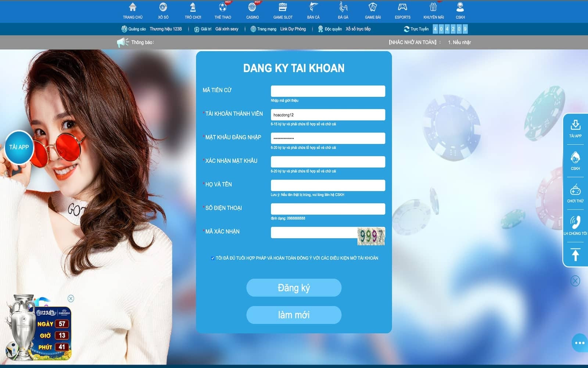The width and height of the screenshot is (588, 368).
Task: Click the Tải App download icon in sidebar
Action: [576, 125]
